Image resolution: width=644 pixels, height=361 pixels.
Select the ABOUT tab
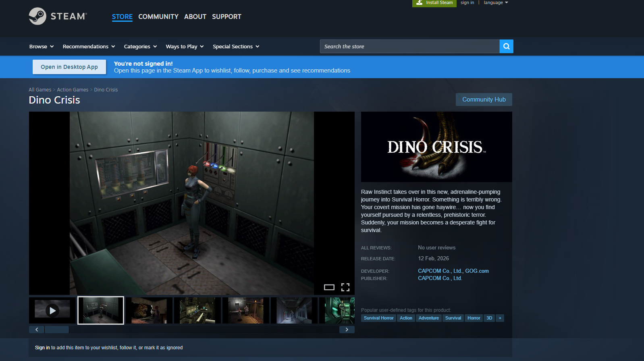(x=195, y=17)
